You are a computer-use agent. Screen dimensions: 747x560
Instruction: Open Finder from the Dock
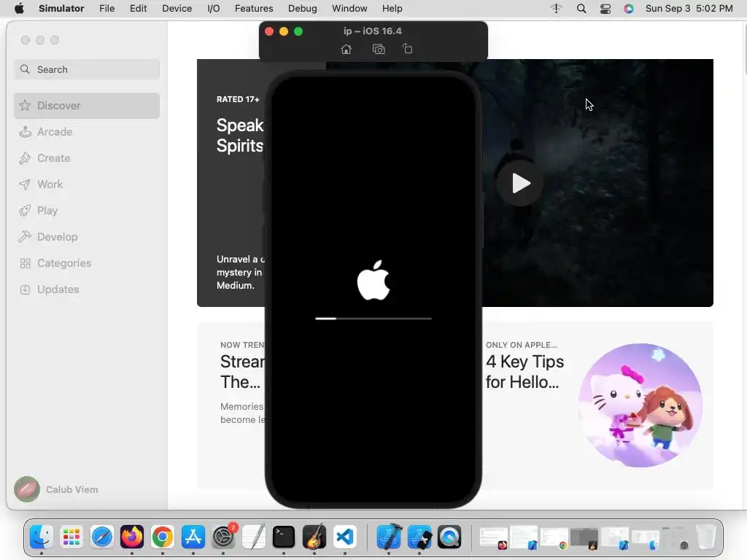42,537
